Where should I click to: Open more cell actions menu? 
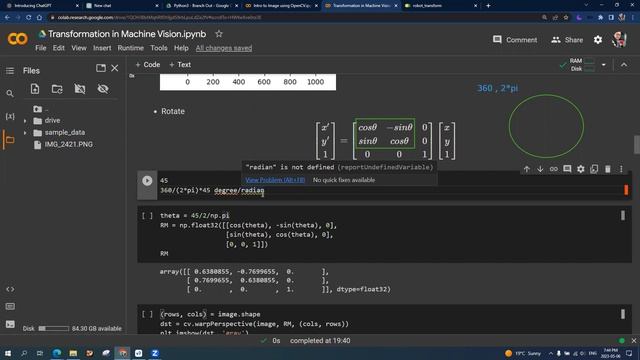[x=621, y=169]
